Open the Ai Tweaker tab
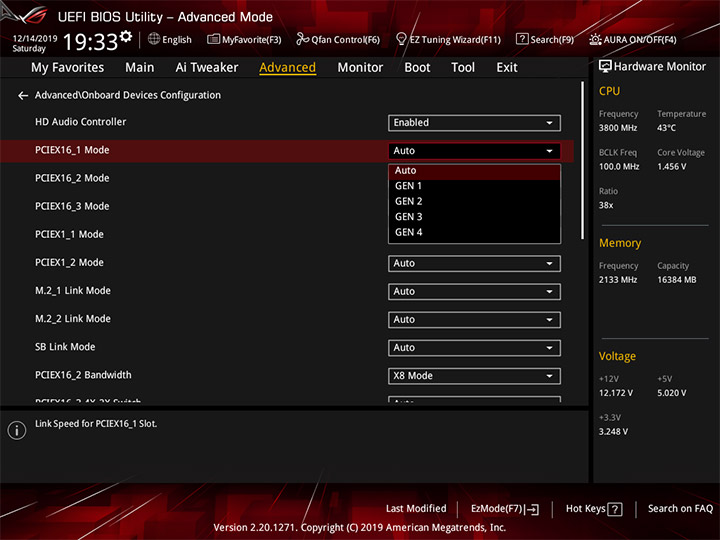The image size is (720, 540). coord(207,68)
